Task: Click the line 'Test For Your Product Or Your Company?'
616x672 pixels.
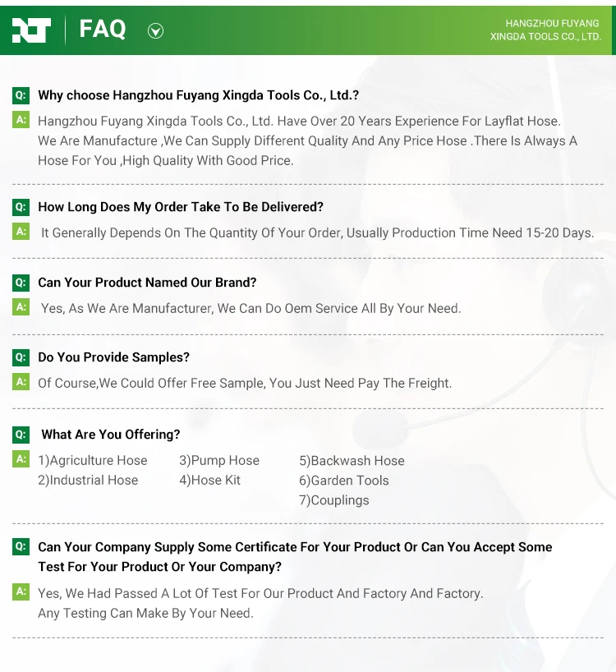Action: (160, 567)
